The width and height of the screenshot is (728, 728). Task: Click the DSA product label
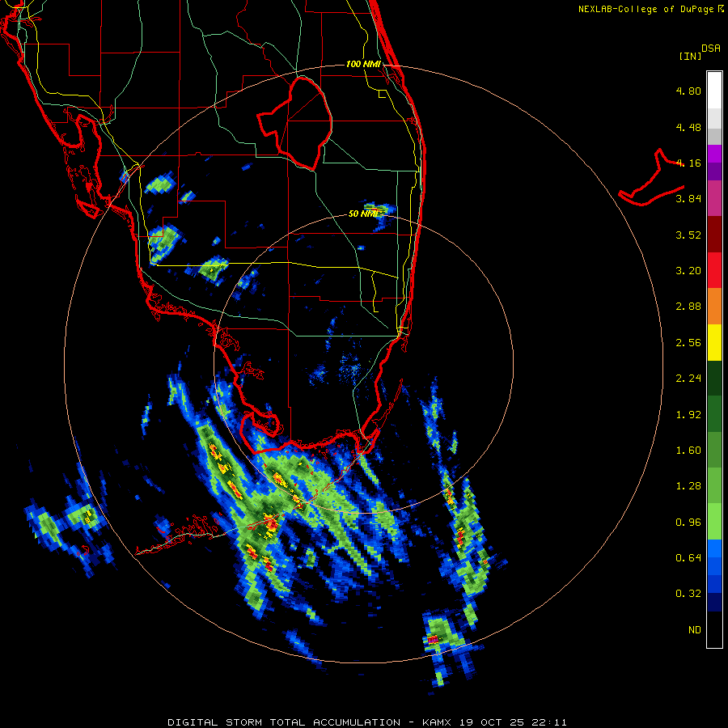tap(711, 49)
